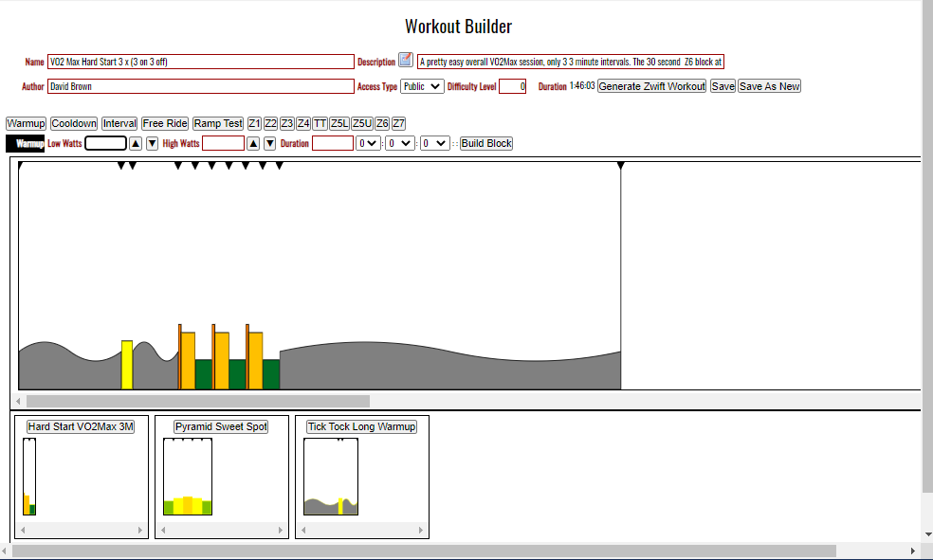Decrease Low Watts with down arrow
933x560 pixels.
[152, 144]
